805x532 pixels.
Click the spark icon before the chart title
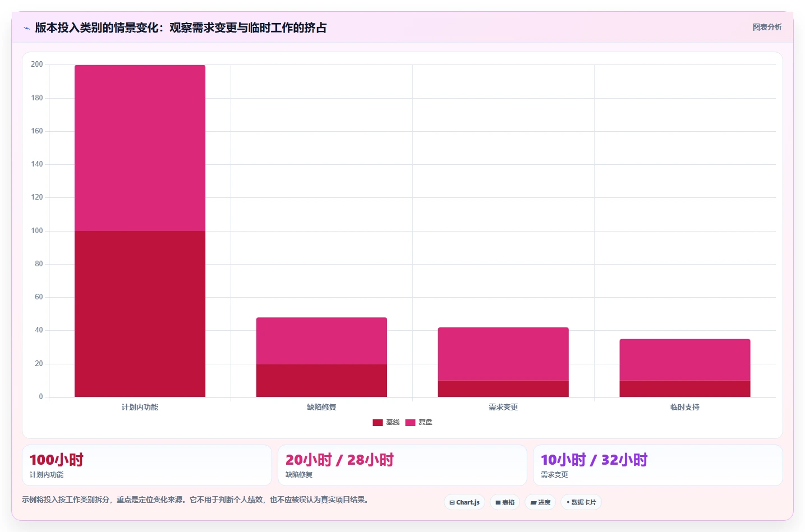26,28
